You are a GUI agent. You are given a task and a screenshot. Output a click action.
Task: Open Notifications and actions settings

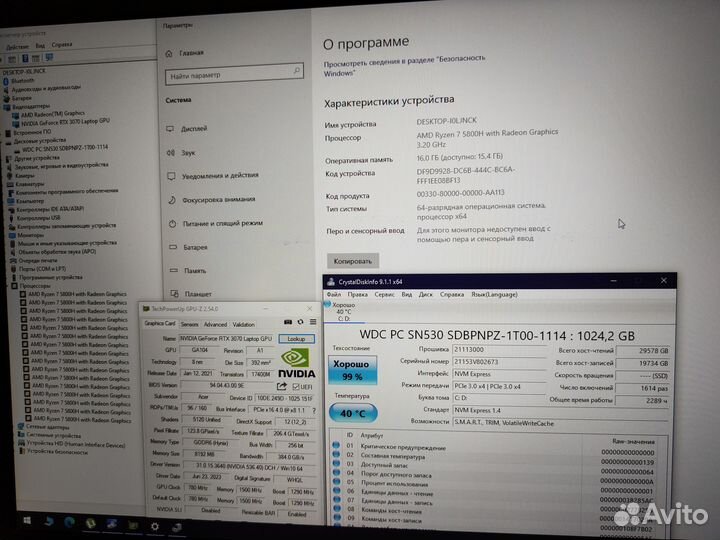[x=214, y=175]
